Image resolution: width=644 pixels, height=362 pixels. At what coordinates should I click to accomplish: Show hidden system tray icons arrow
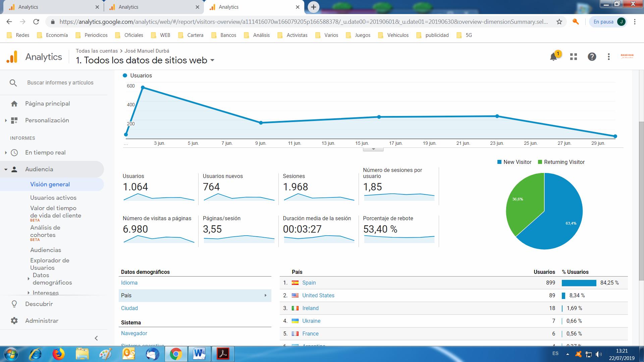click(x=568, y=354)
